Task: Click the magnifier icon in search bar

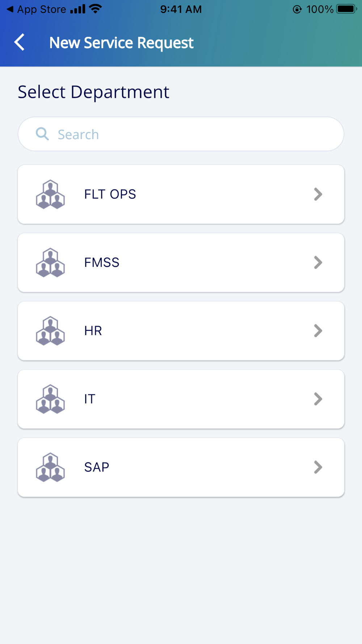Action: [42, 134]
